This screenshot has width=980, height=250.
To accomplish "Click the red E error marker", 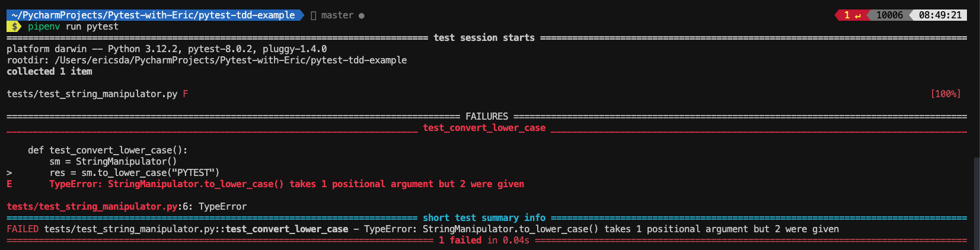I will coord(9,184).
